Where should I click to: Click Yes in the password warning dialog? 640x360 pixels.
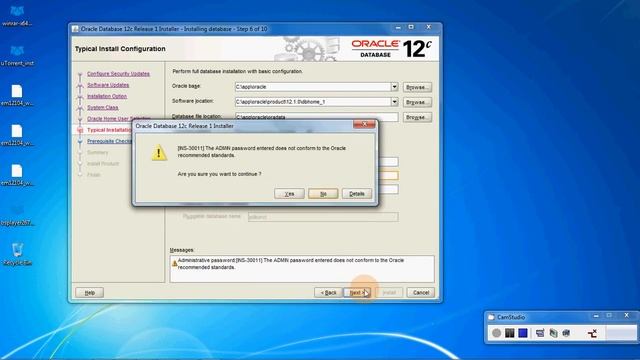point(289,193)
